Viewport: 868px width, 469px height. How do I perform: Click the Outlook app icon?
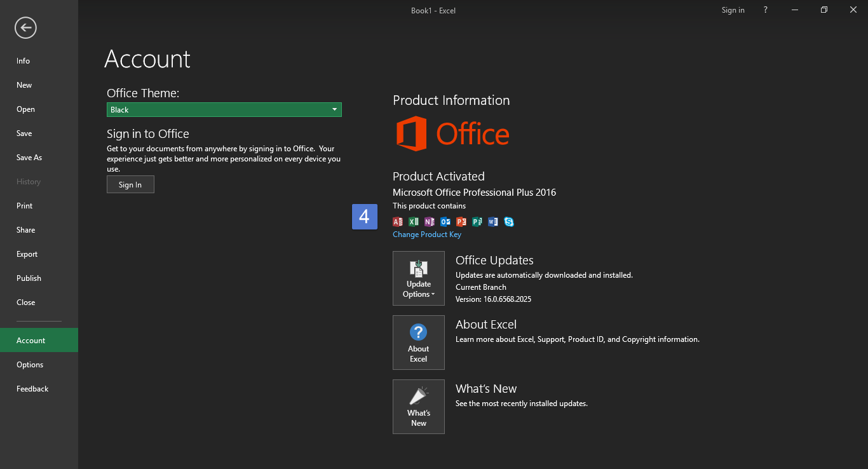[x=445, y=222]
